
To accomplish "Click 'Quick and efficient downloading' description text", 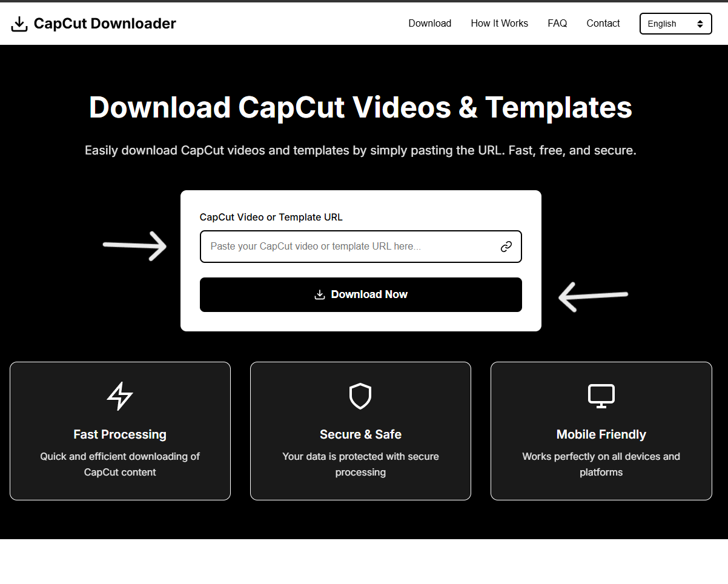I will [120, 464].
